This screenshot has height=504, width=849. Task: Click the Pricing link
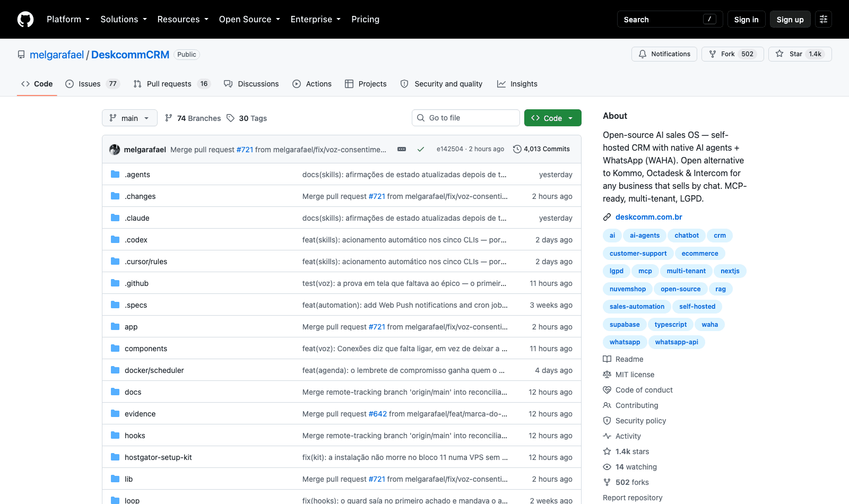click(x=365, y=19)
